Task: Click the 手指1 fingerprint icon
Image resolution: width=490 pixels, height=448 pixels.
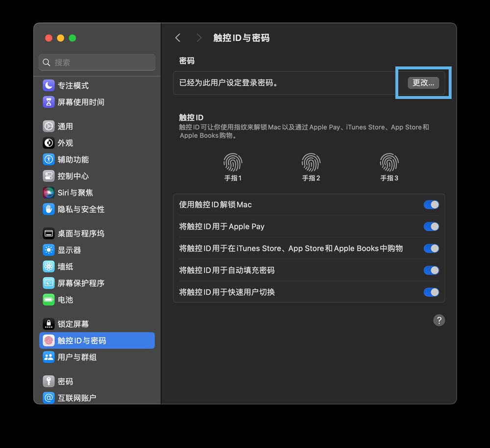Action: (x=233, y=162)
